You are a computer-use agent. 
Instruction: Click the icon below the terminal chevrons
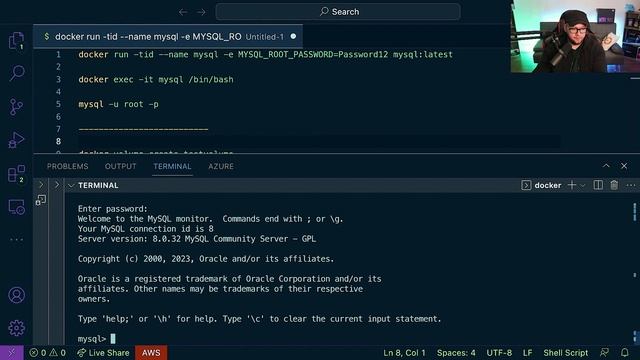pos(41,200)
